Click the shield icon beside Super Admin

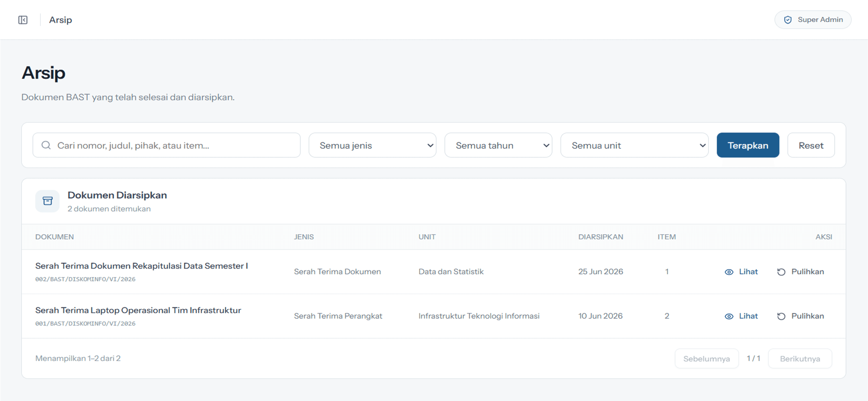788,20
